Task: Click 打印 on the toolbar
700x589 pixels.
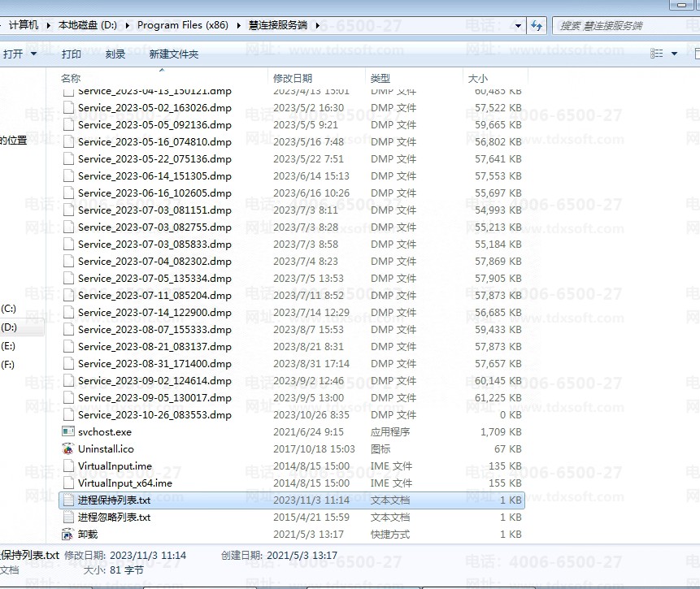Action: pos(72,53)
